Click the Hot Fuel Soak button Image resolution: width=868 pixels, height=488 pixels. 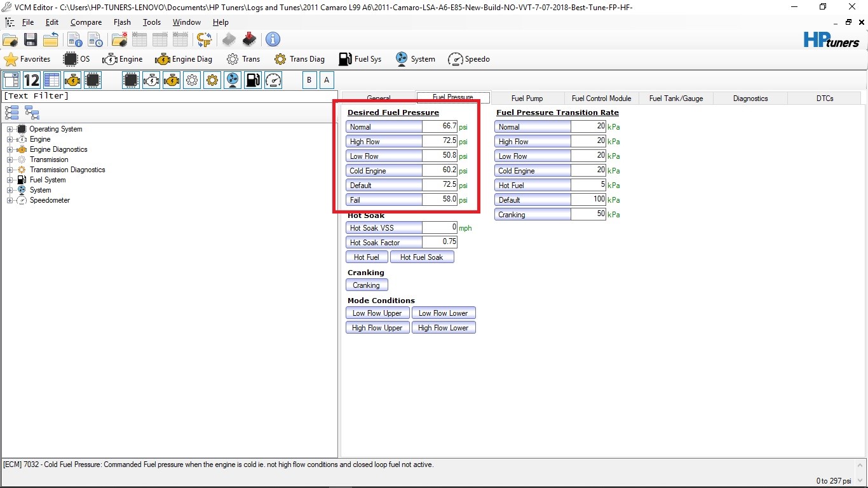[x=421, y=257]
